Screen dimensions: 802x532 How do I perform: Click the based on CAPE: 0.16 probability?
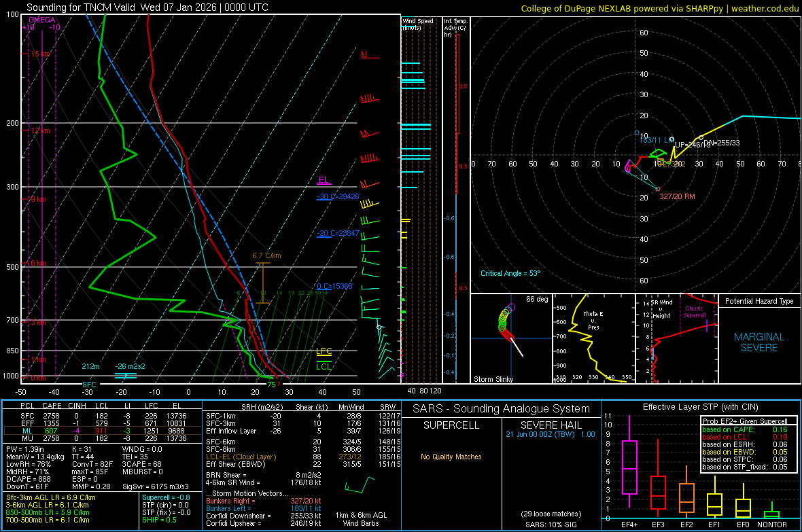pos(745,429)
